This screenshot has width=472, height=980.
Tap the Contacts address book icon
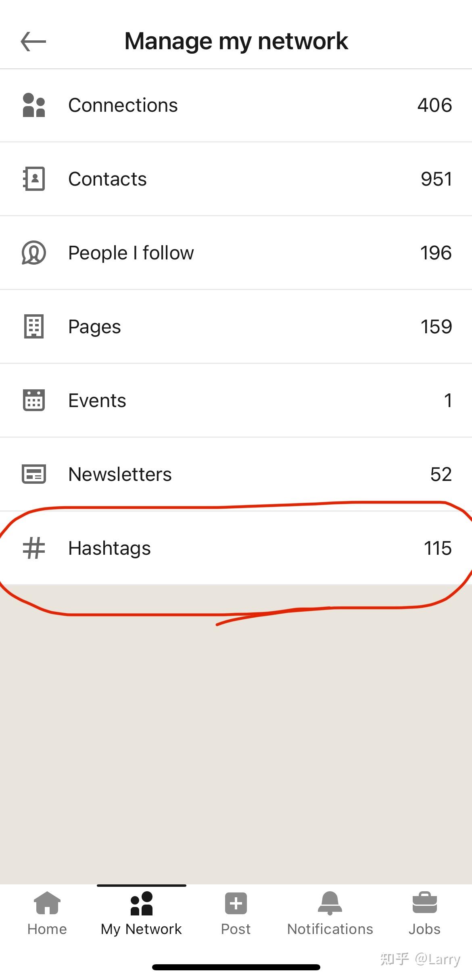[x=34, y=179]
